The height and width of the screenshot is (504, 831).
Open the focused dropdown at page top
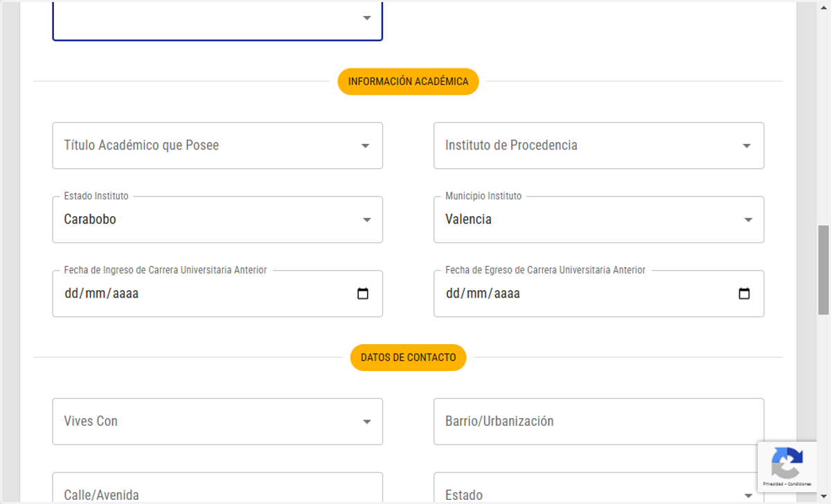click(x=217, y=20)
